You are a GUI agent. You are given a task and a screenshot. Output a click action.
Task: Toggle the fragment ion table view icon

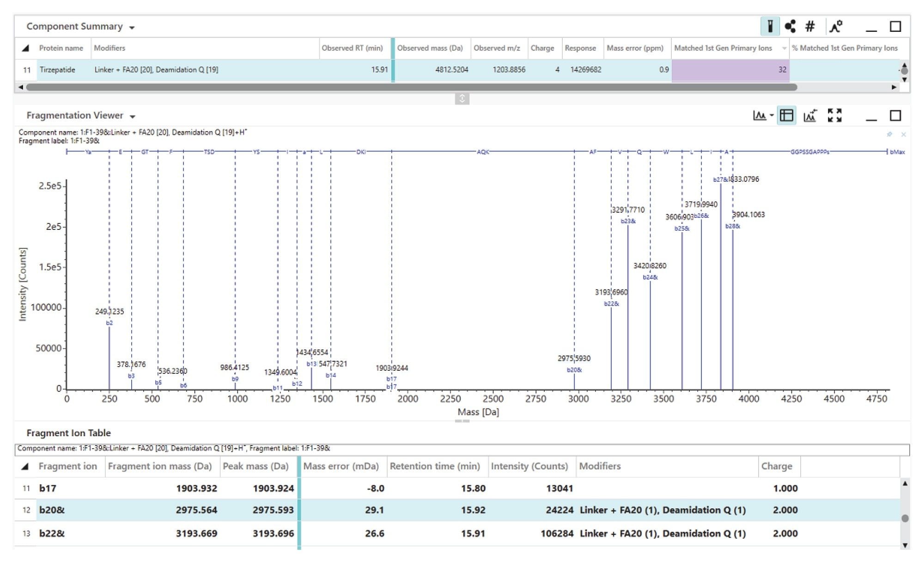coord(786,115)
